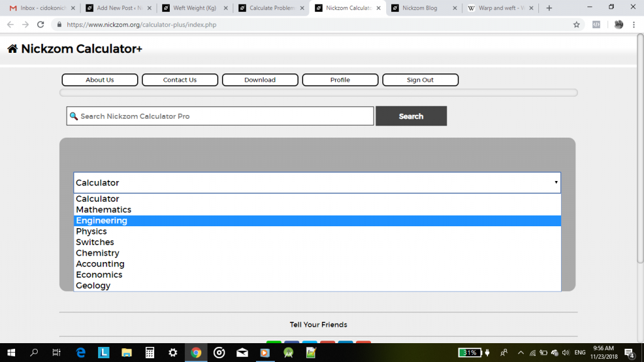Image resolution: width=644 pixels, height=362 pixels.
Task: Open the Contact Us page
Action: tap(180, 80)
